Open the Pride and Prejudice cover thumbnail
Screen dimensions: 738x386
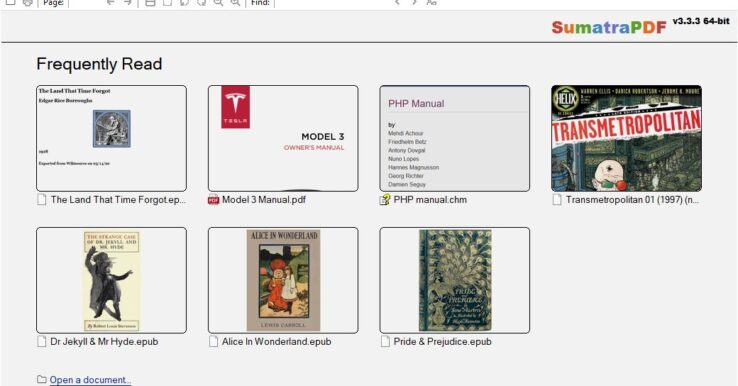coord(455,280)
